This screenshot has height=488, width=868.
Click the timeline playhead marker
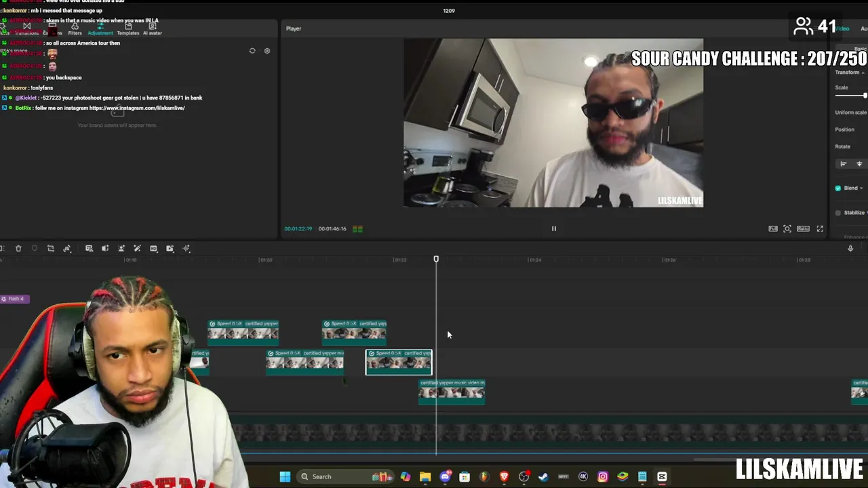436,260
